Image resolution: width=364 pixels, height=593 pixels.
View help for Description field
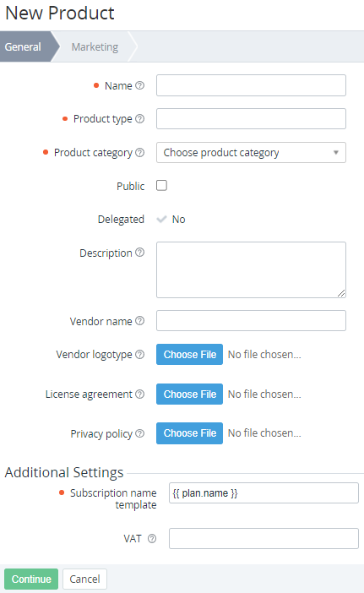[x=139, y=253]
